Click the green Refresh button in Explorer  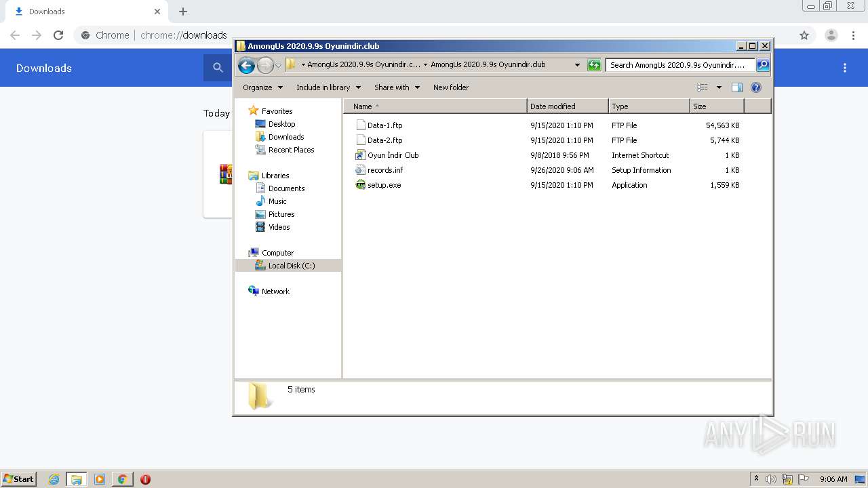594,65
